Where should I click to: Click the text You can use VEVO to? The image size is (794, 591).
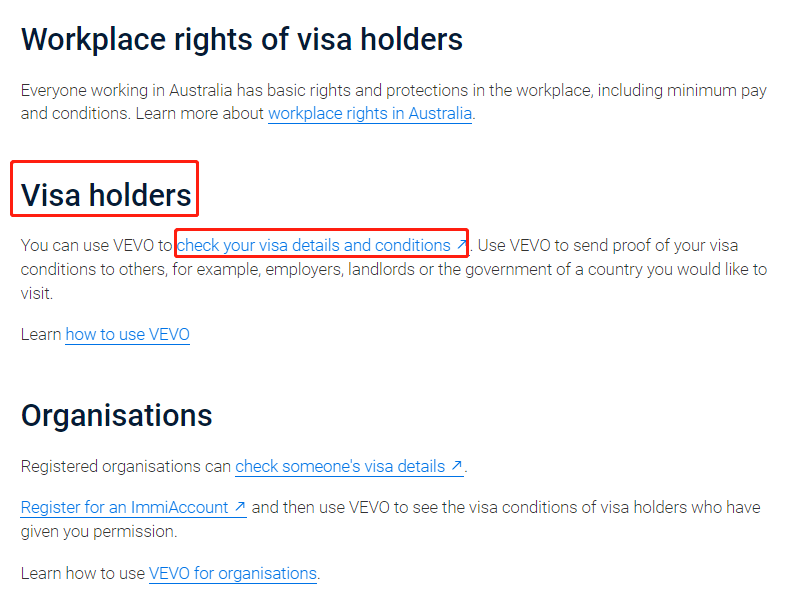97,245
